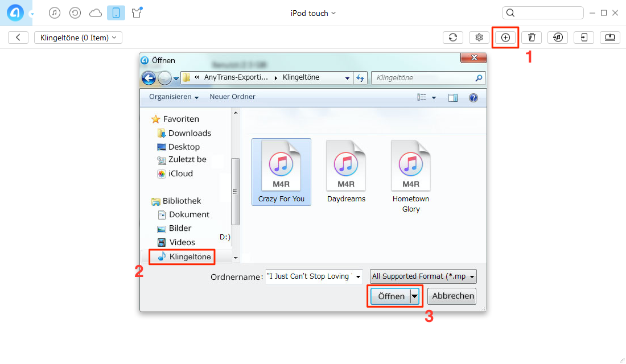The image size is (626, 364).
Task: Expand the address path dropdown arrow
Action: [347, 78]
